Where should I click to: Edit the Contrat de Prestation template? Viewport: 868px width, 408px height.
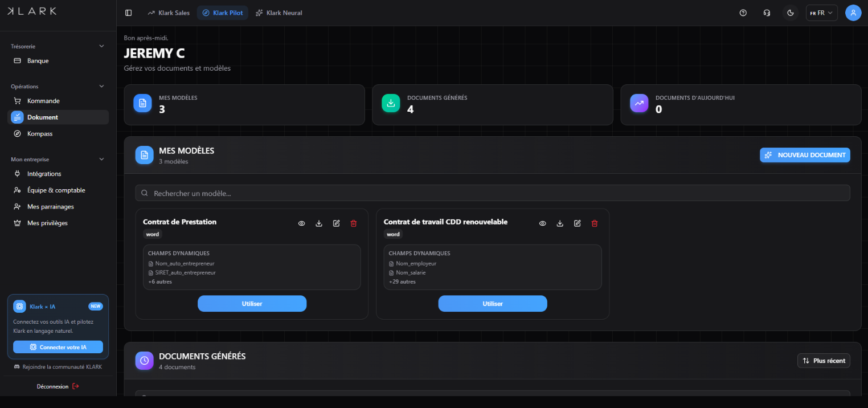click(336, 223)
